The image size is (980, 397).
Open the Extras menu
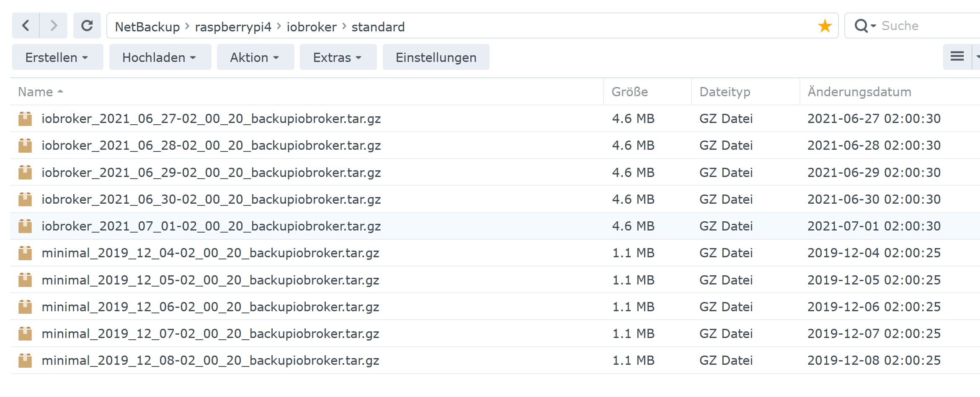[x=338, y=57]
